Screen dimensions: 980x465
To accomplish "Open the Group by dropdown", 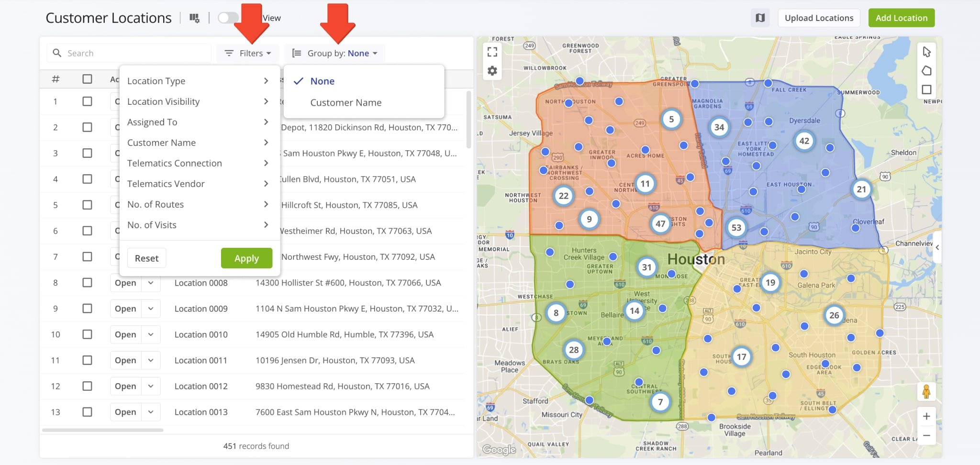I will pos(335,53).
